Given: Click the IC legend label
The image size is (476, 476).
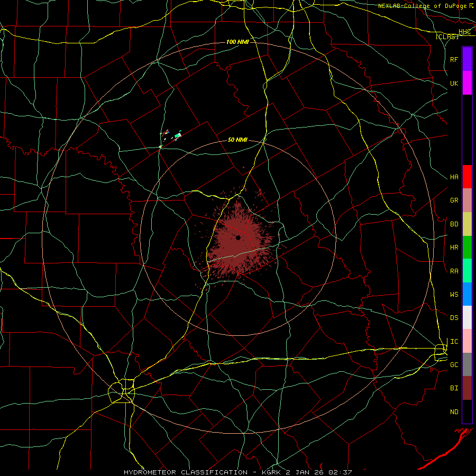Looking at the screenshot, I should (454, 342).
